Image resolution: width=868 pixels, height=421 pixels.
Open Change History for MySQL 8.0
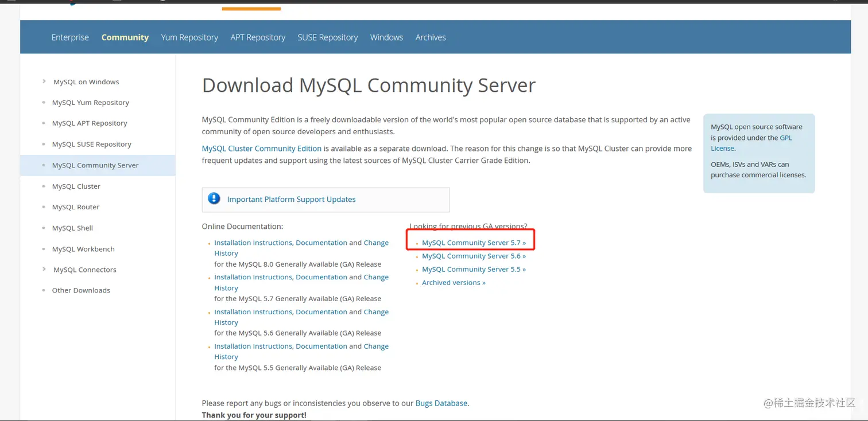pyautogui.click(x=376, y=243)
